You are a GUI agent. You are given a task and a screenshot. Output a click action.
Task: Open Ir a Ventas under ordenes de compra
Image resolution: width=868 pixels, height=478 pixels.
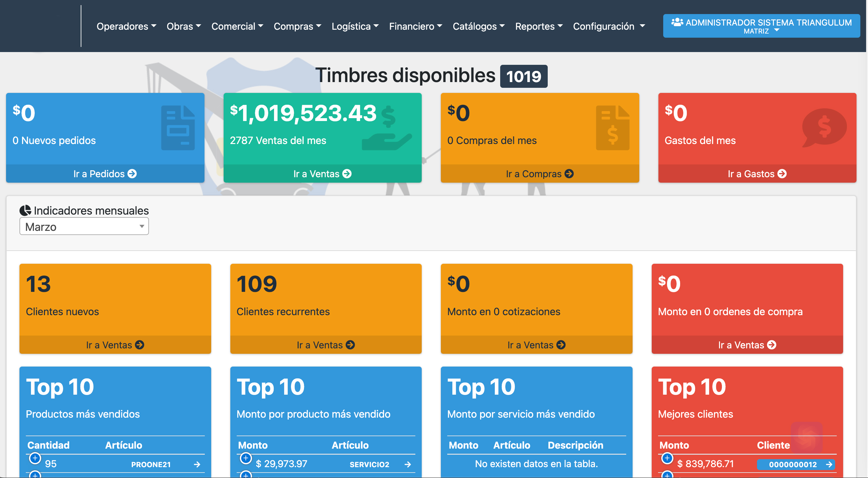coord(747,345)
